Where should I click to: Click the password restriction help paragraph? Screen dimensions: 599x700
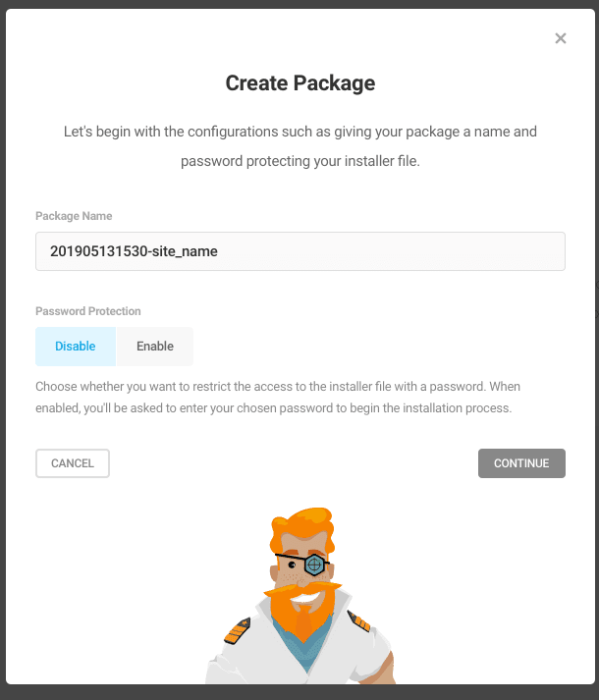(x=278, y=398)
